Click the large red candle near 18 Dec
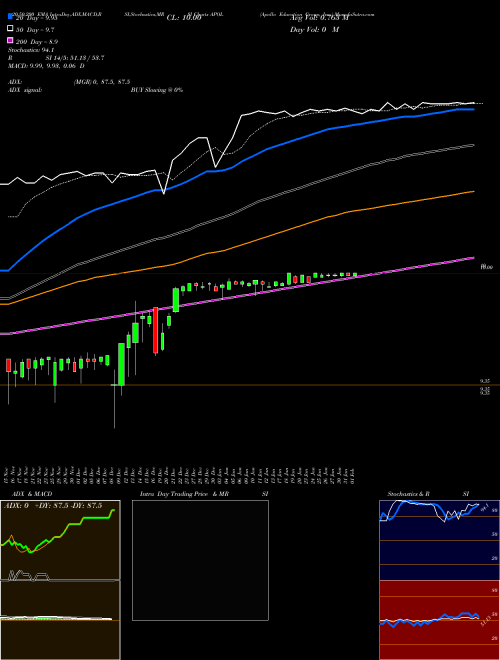This screenshot has height=660, width=500. coord(156,330)
